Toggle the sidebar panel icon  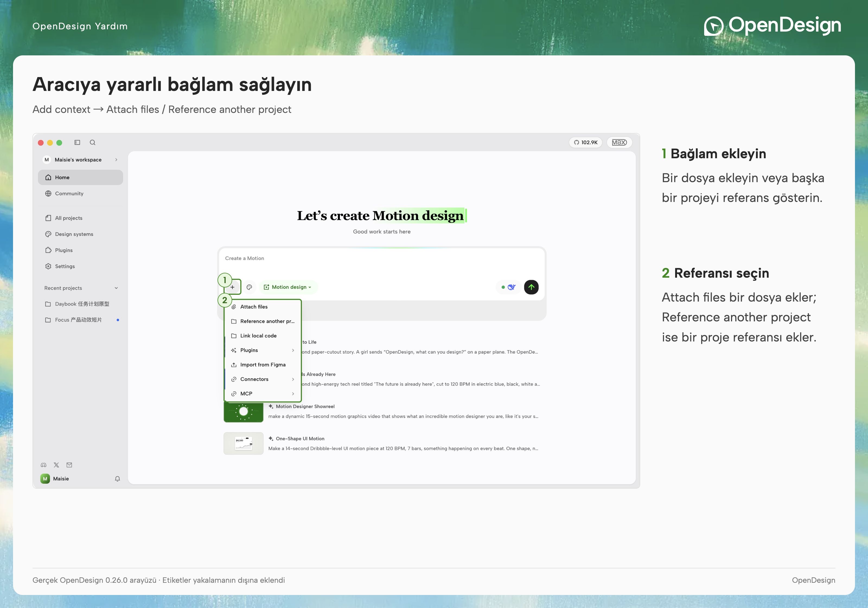[77, 142]
